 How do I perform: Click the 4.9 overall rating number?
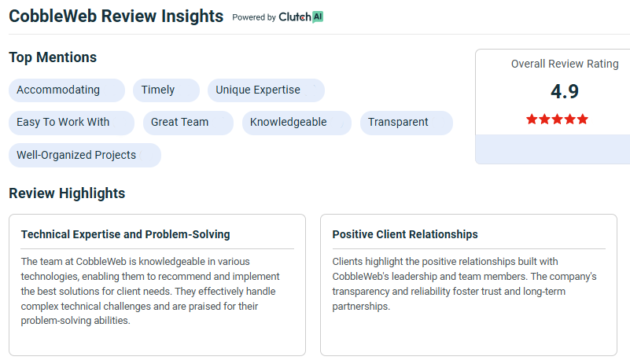pyautogui.click(x=565, y=91)
